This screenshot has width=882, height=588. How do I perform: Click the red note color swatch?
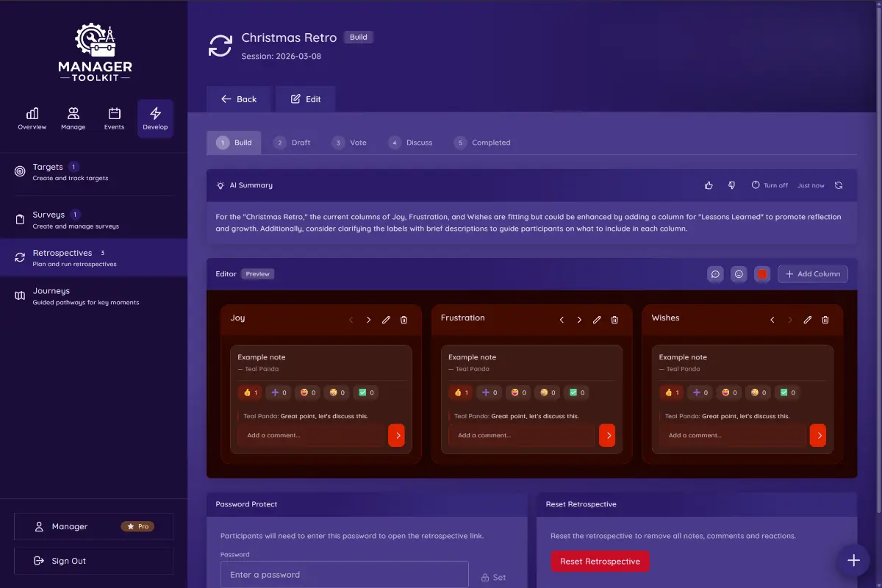[x=761, y=273]
